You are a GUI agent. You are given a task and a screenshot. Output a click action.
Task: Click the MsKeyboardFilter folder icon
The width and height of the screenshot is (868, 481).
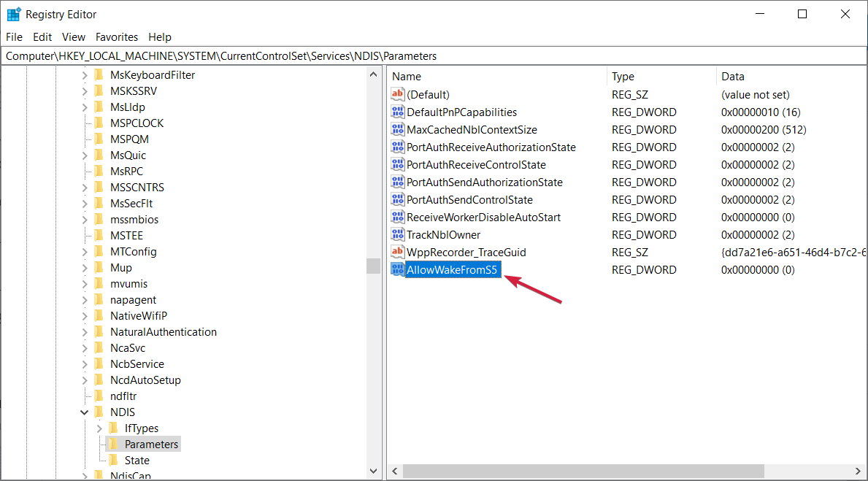pos(99,74)
